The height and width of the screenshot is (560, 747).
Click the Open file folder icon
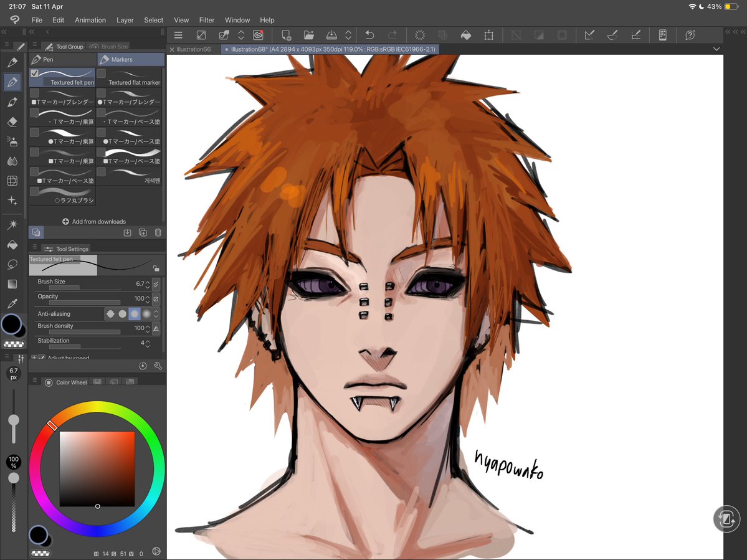point(309,35)
